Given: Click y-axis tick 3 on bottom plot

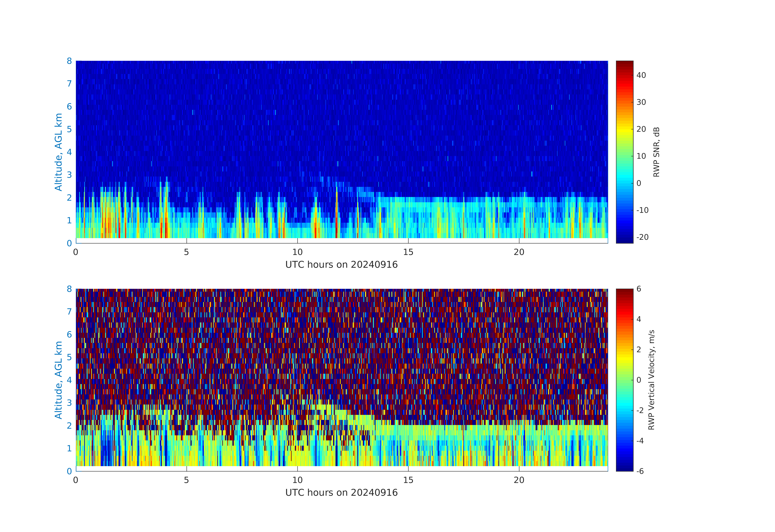Looking at the screenshot, I should click(x=69, y=403).
